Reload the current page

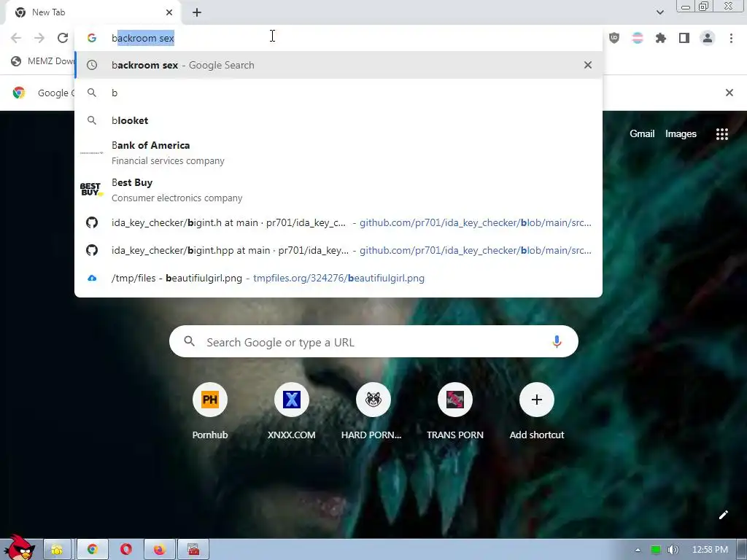(x=63, y=38)
